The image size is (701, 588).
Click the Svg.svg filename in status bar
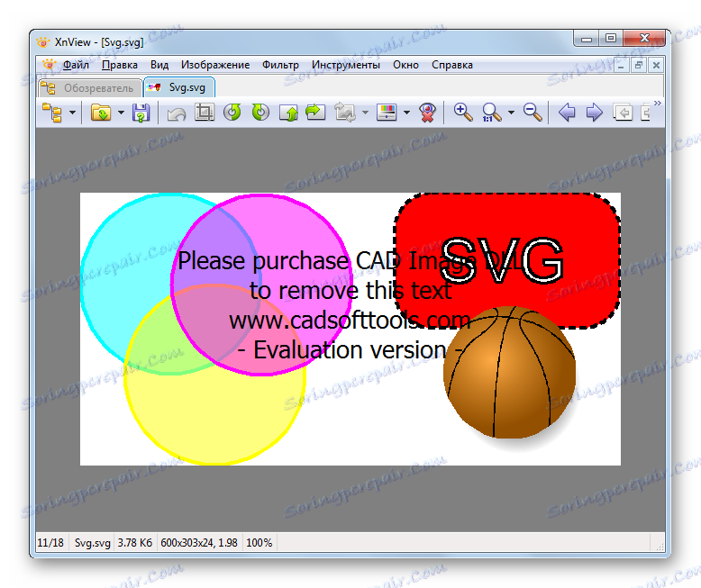tap(93, 543)
